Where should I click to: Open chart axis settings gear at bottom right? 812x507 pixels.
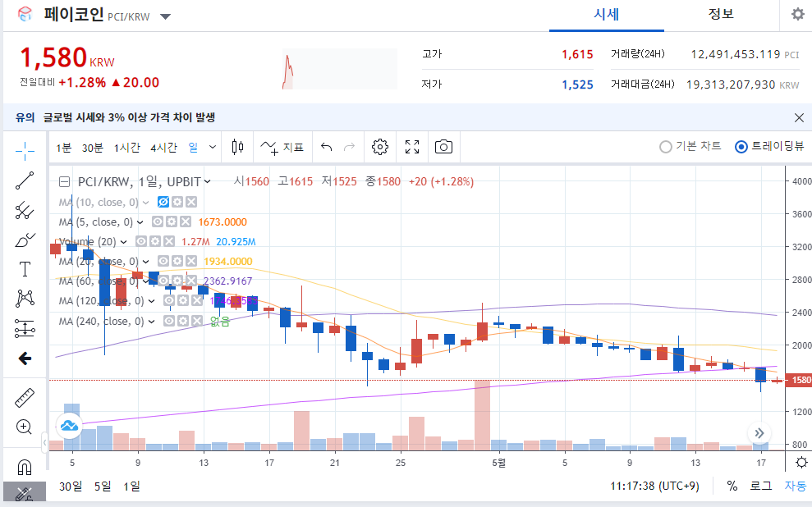click(x=801, y=462)
